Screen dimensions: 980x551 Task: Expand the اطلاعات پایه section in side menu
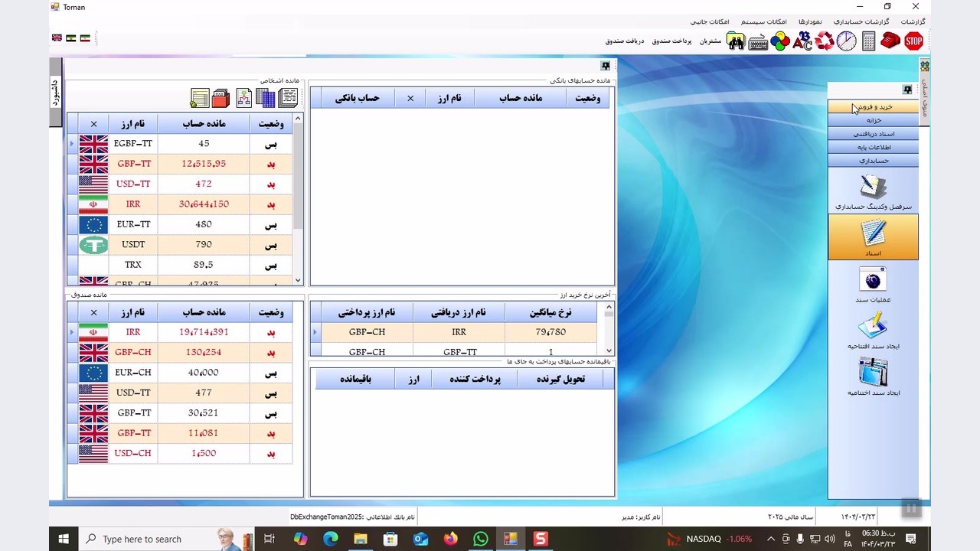[873, 147]
